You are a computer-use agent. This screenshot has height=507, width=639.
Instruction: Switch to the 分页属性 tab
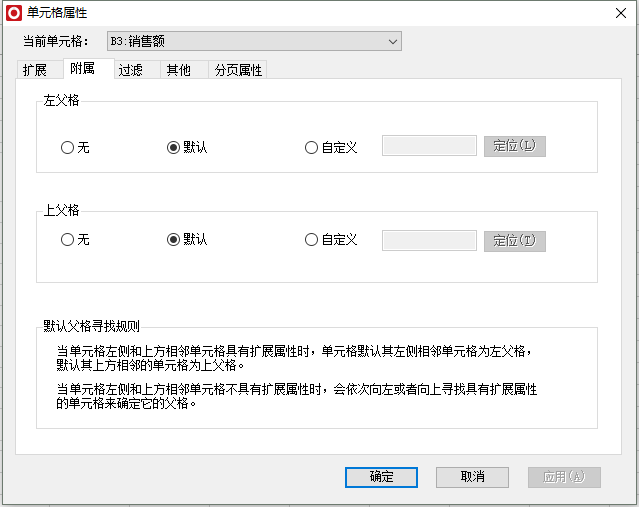pos(238,70)
